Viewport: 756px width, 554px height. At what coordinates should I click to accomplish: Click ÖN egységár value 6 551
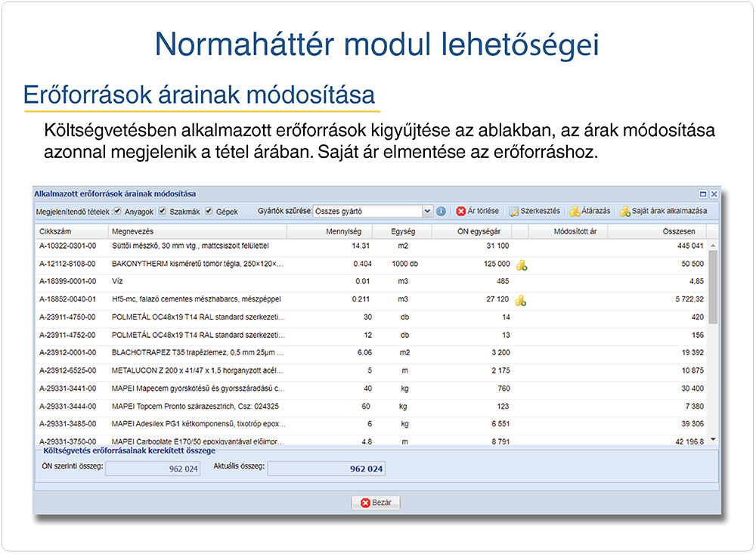500,424
